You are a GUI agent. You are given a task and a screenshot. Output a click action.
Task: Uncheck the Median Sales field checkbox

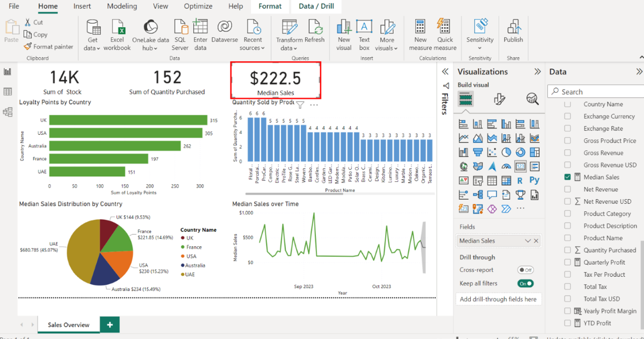point(567,177)
